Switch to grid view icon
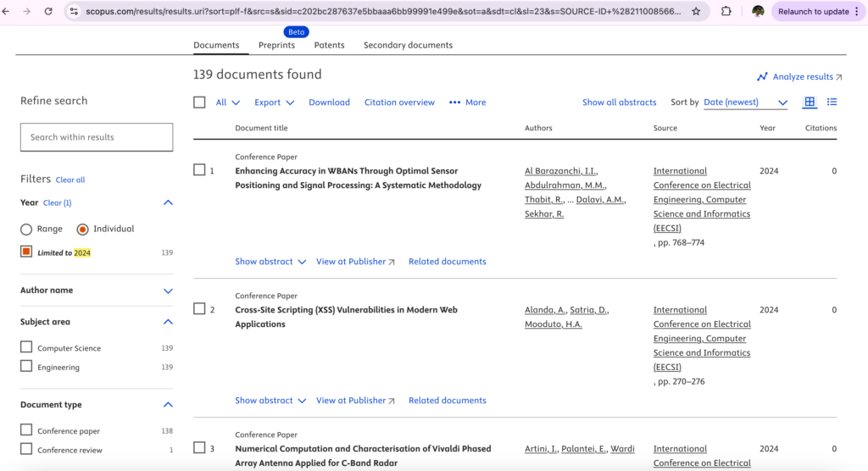 click(810, 102)
